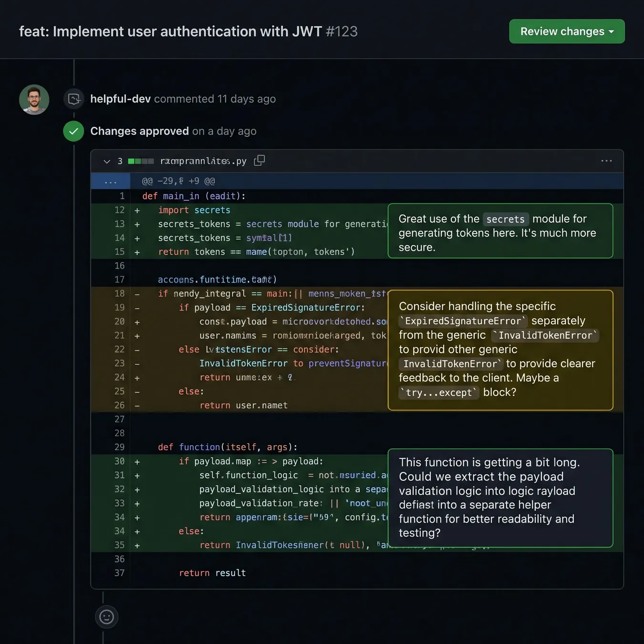This screenshot has height=644, width=644.
Task: Click line number 12 in the diff
Action: pyautogui.click(x=119, y=210)
